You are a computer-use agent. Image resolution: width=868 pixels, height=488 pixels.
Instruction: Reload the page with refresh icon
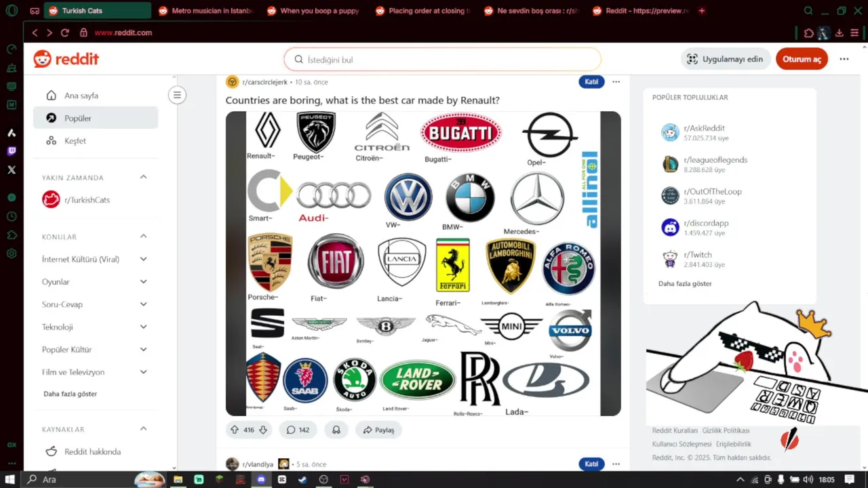[65, 33]
